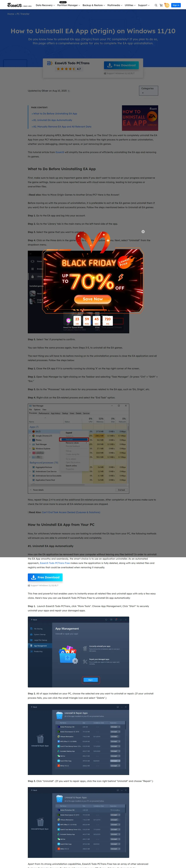The height and width of the screenshot is (868, 186).
Task: Open the Step 3 Uninstall & Repair Apps screenshot
Action: pos(78,823)
